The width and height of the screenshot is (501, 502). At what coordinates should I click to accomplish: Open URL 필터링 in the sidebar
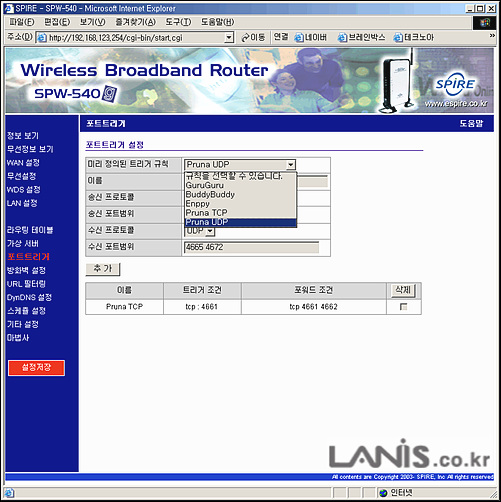click(x=26, y=284)
